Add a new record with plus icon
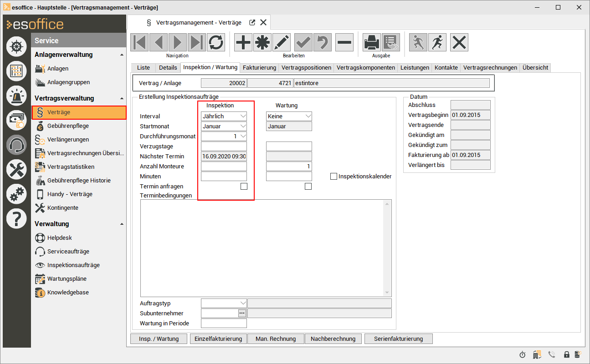The image size is (590, 364). coord(243,42)
